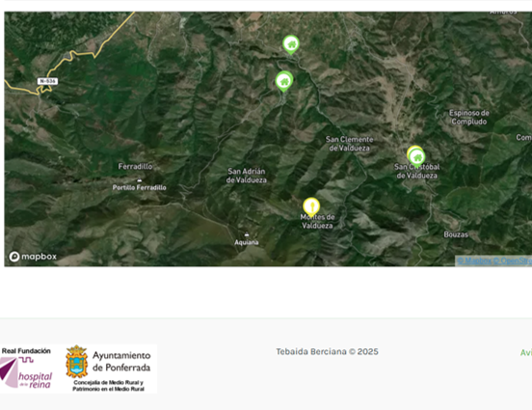The image size is (532, 410).
Task: Open the © Mapbox attribution link
Action: tap(474, 260)
